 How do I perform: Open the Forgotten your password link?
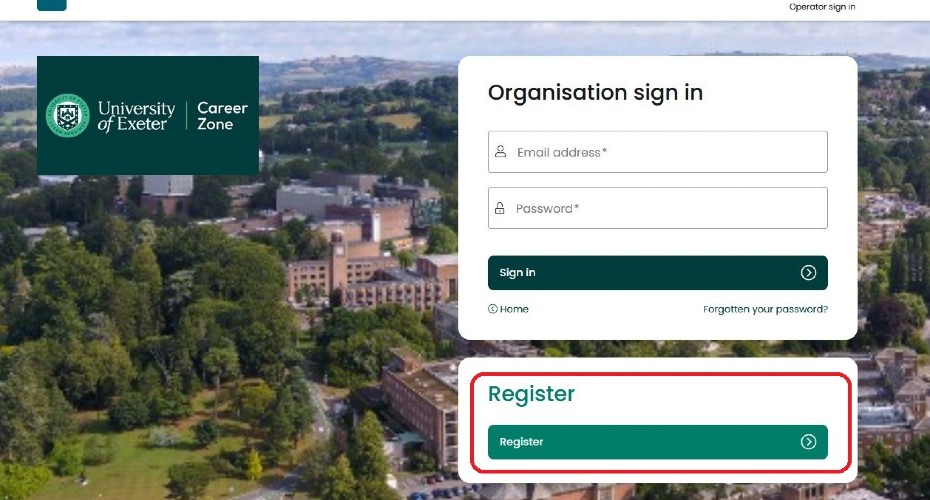point(765,309)
